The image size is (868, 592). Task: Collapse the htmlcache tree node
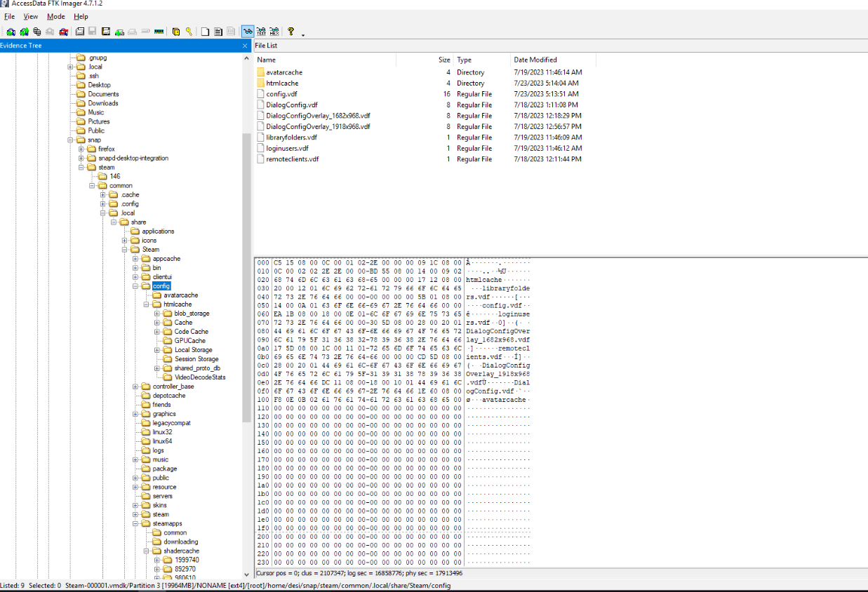point(147,304)
